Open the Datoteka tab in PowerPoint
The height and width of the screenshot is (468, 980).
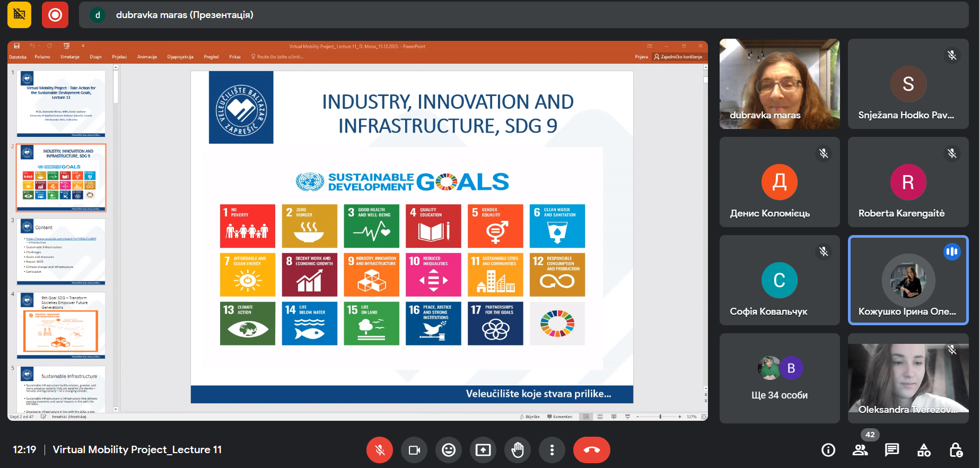(17, 57)
